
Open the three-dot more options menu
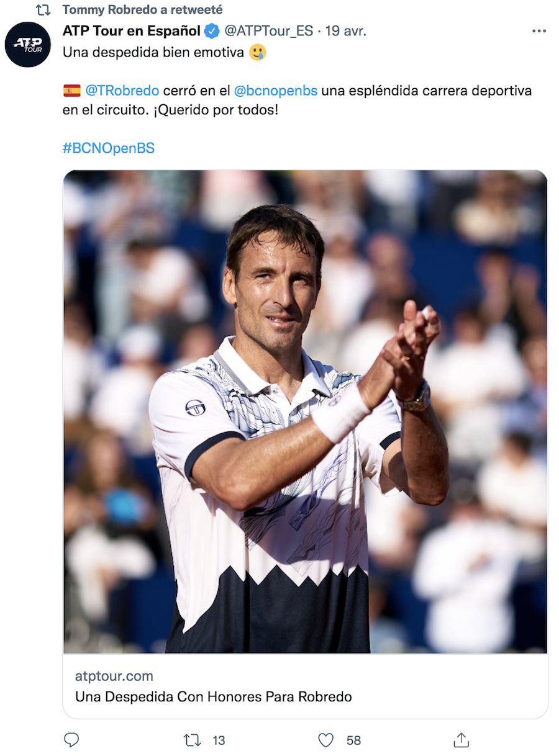tap(539, 31)
